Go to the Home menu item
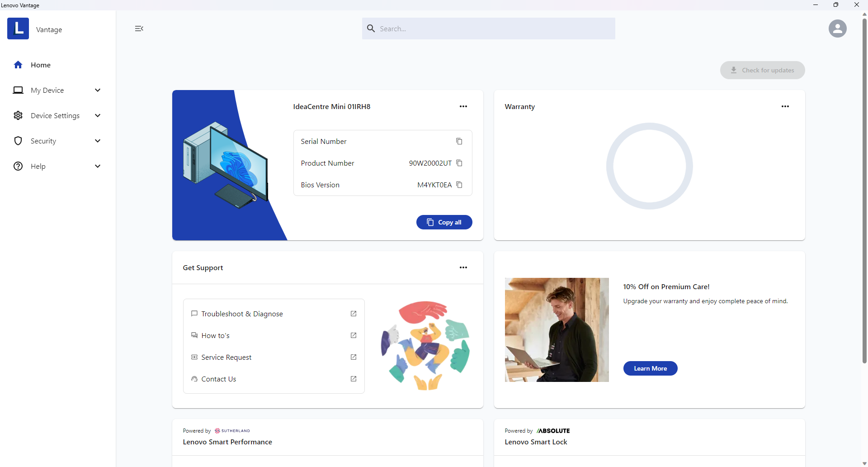This screenshot has width=868, height=467. tap(58, 65)
